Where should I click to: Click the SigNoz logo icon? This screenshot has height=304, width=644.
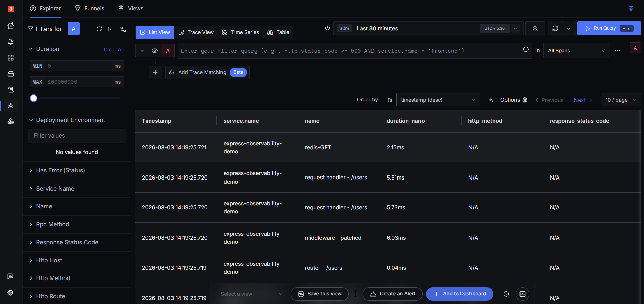[x=11, y=9]
